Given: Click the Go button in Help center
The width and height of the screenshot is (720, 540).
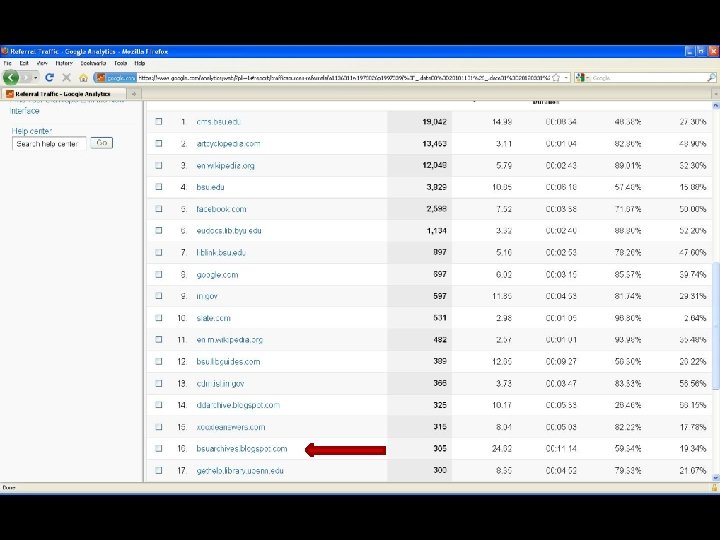Looking at the screenshot, I should [x=101, y=143].
